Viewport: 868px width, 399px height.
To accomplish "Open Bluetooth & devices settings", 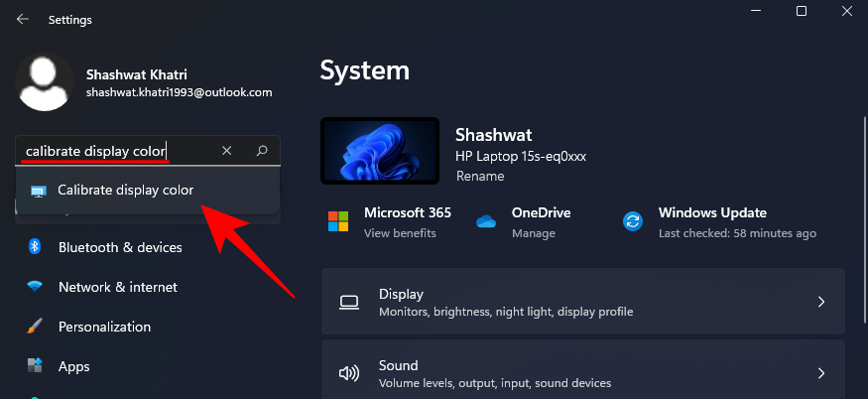I will tap(119, 247).
